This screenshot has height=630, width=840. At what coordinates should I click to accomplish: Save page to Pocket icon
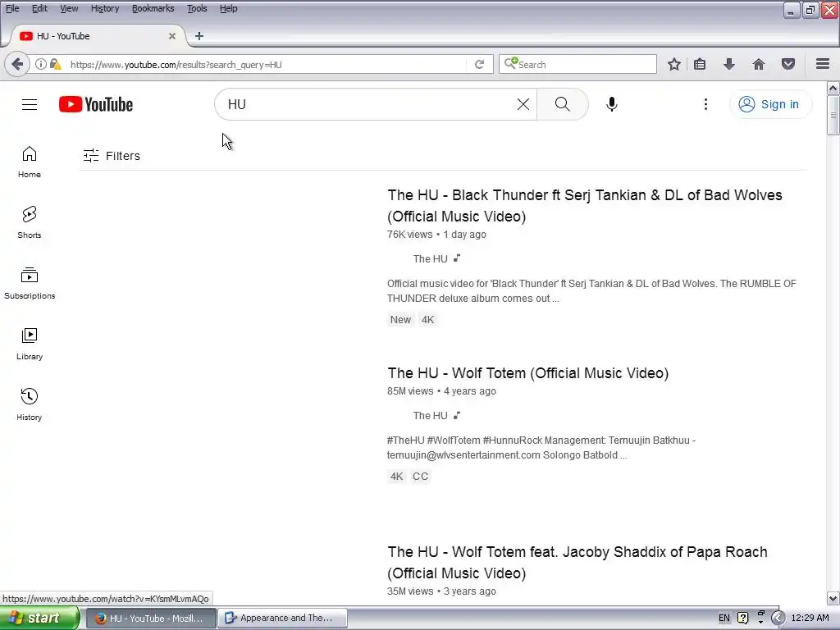tap(788, 64)
